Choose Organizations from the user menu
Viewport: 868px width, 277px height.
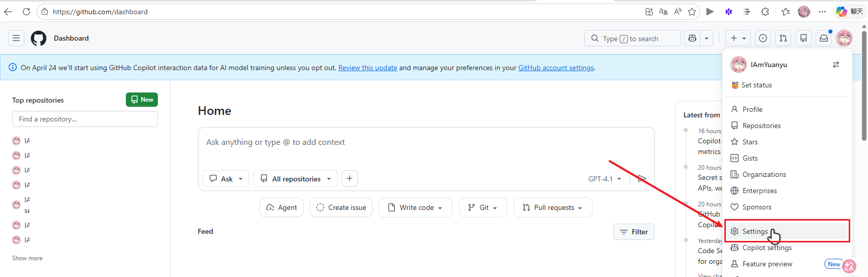coord(764,174)
